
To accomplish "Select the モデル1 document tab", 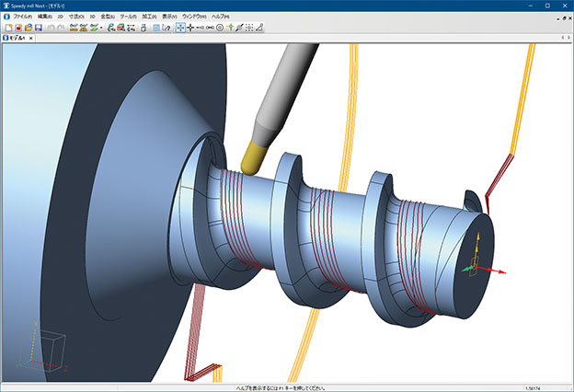I will coord(17,39).
